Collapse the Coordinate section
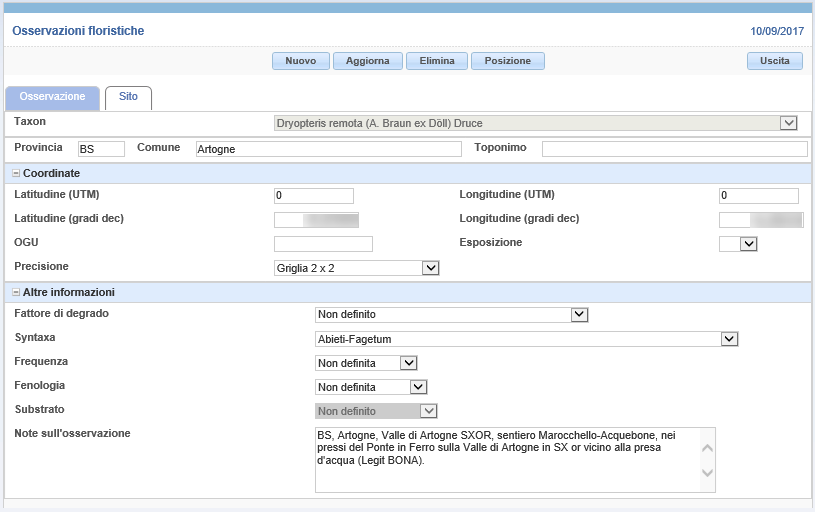 click(16, 173)
